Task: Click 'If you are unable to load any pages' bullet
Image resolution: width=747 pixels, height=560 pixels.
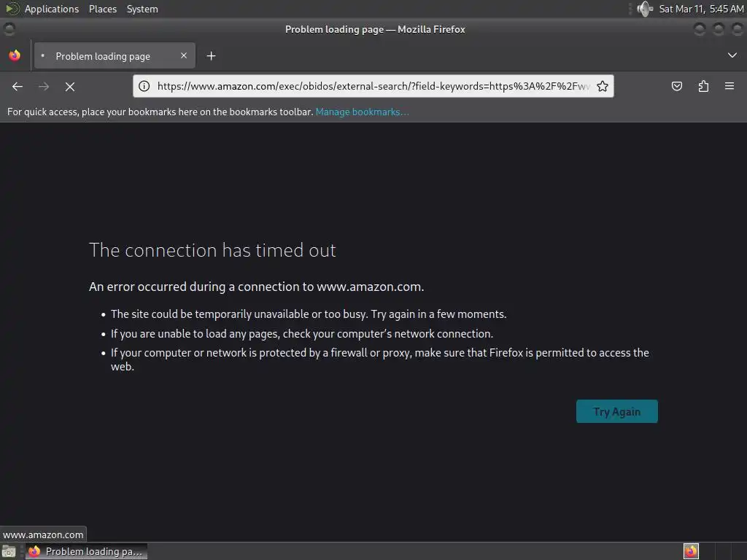Action: click(301, 334)
